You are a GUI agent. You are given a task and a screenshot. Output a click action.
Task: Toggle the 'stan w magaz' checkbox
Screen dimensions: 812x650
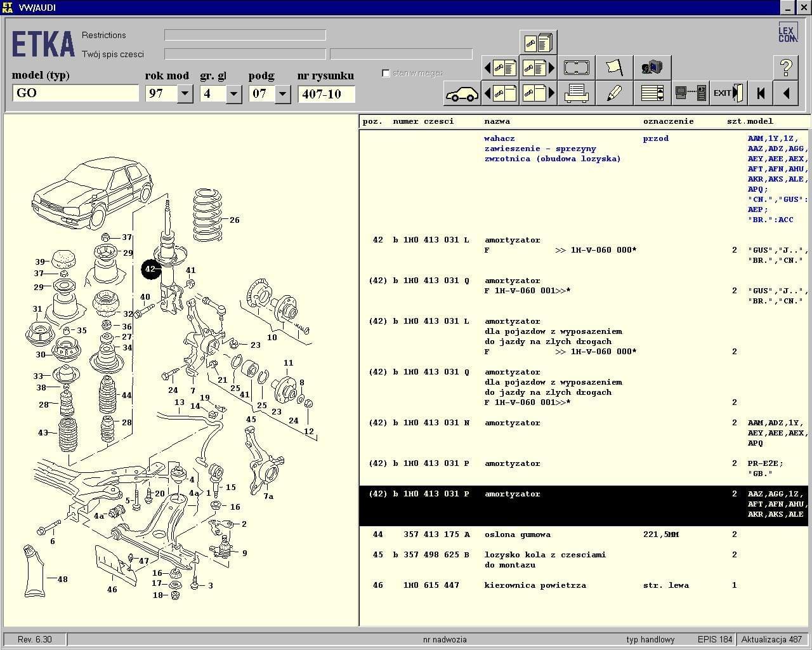(x=386, y=73)
